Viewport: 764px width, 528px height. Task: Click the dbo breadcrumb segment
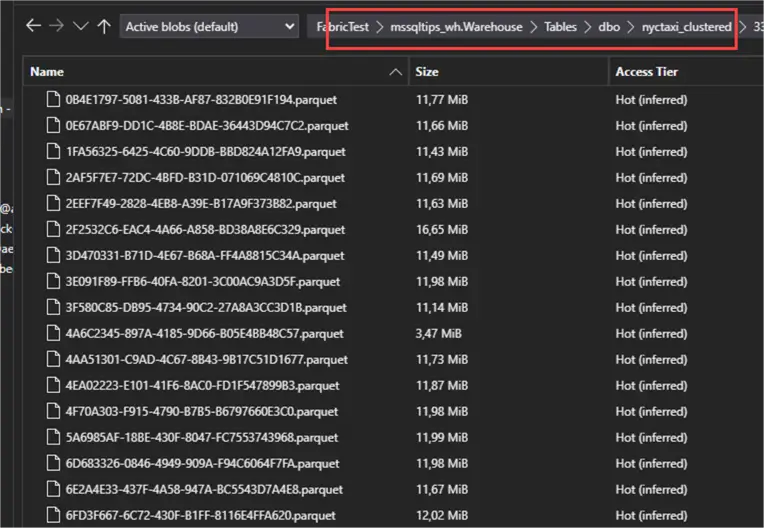[609, 27]
